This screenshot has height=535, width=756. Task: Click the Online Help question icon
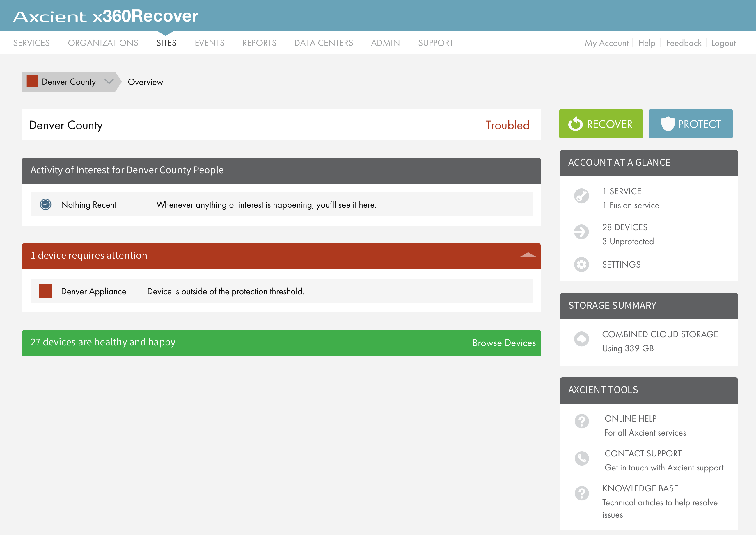tap(582, 421)
